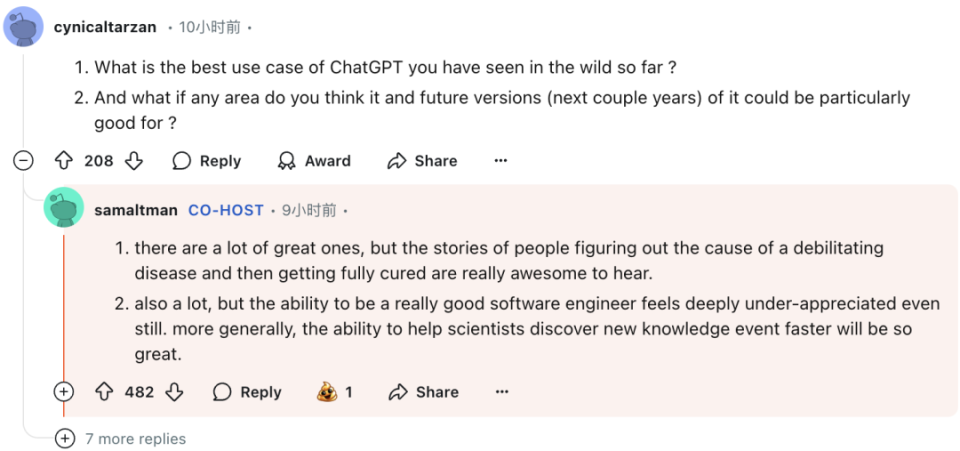
Task: Open samaltman username link
Action: click(x=136, y=211)
